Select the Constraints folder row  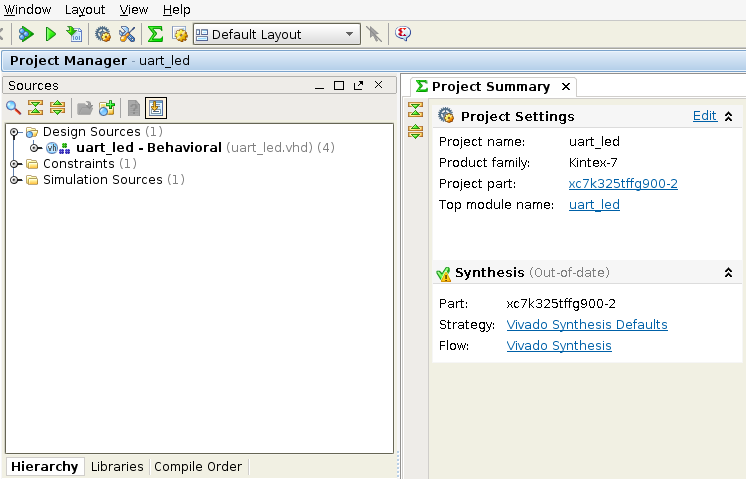tap(81, 164)
